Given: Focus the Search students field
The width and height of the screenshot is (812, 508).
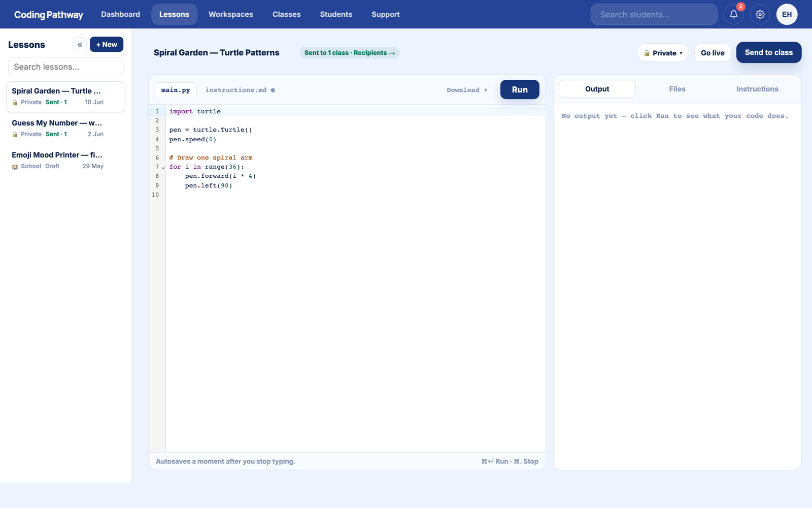Looking at the screenshot, I should pyautogui.click(x=654, y=14).
